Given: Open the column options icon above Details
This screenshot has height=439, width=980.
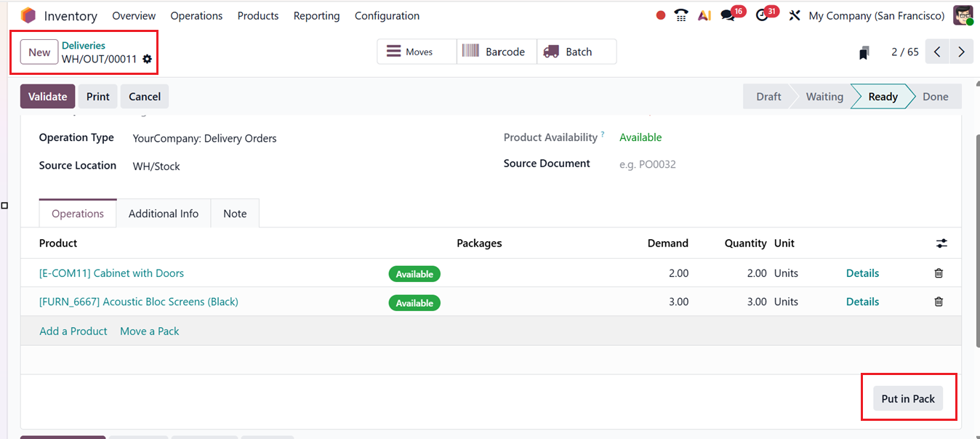Looking at the screenshot, I should 941,243.
